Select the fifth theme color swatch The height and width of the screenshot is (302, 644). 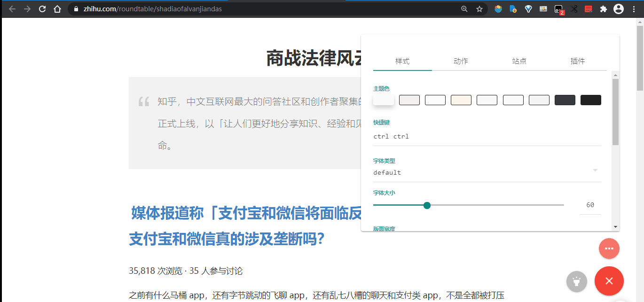tap(487, 100)
